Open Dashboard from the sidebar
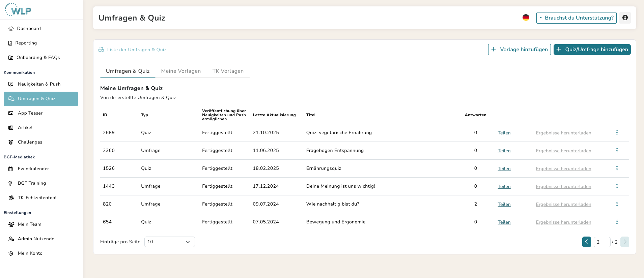This screenshot has width=644, height=278. click(x=29, y=29)
